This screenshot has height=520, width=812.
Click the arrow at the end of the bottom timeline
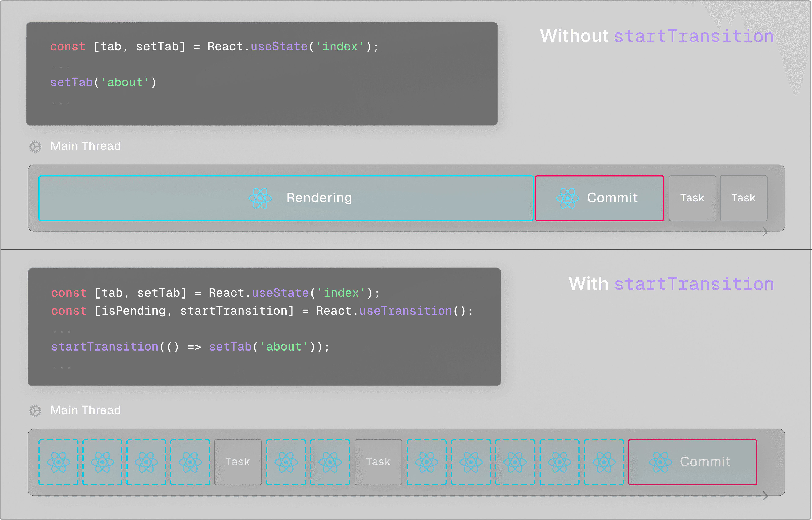tap(765, 496)
